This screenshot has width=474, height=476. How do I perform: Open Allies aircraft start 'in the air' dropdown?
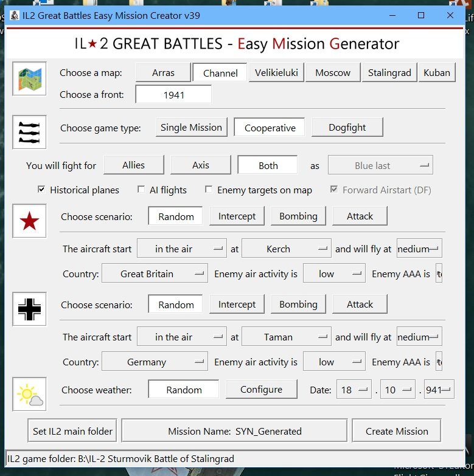182,248
